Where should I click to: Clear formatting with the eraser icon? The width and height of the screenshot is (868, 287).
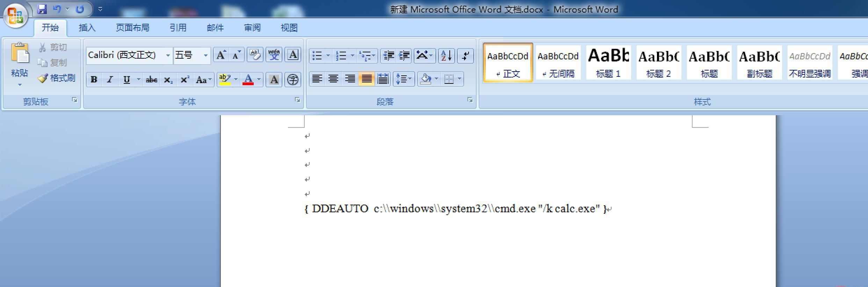pos(255,55)
